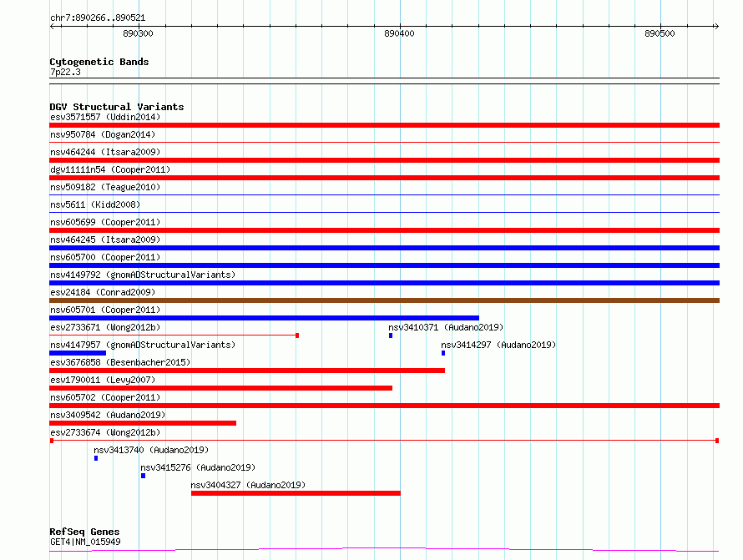Click the small blue nsv3415276 marker
743x560 pixels.
click(x=143, y=476)
